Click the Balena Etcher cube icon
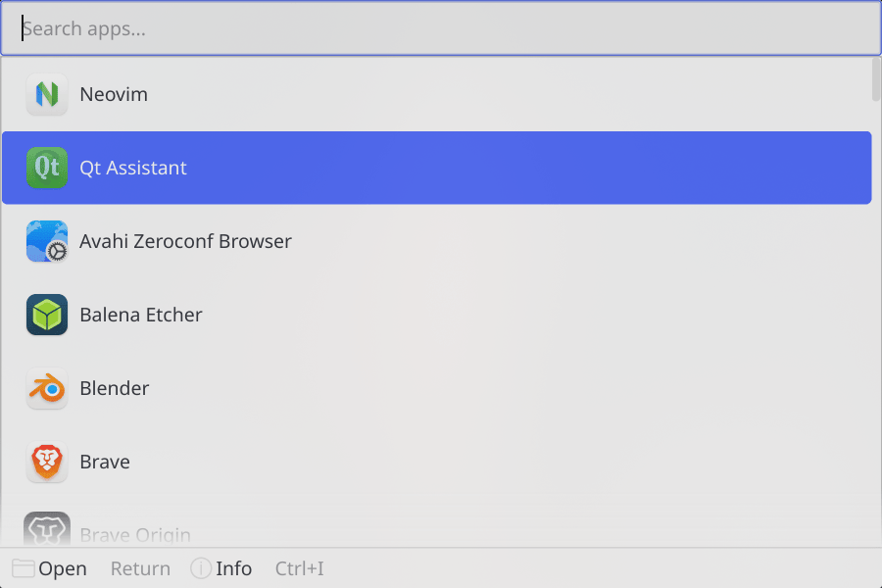The height and width of the screenshot is (588, 882). point(47,315)
